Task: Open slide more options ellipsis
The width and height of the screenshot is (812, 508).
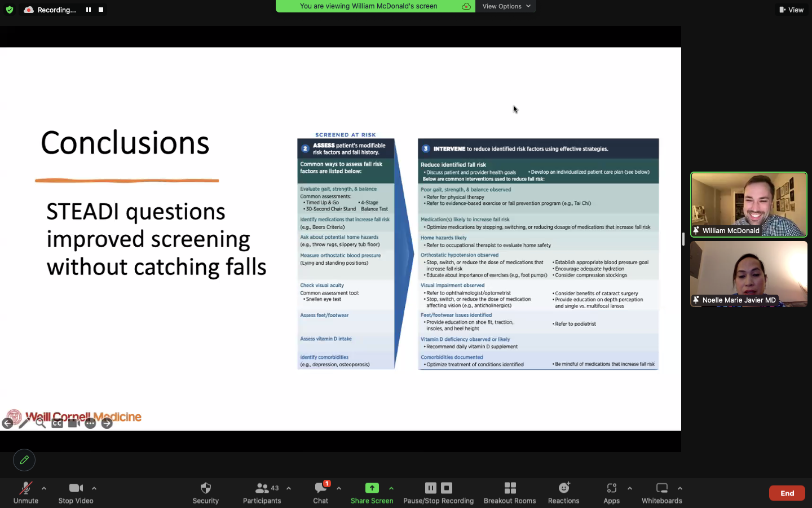Action: point(90,423)
